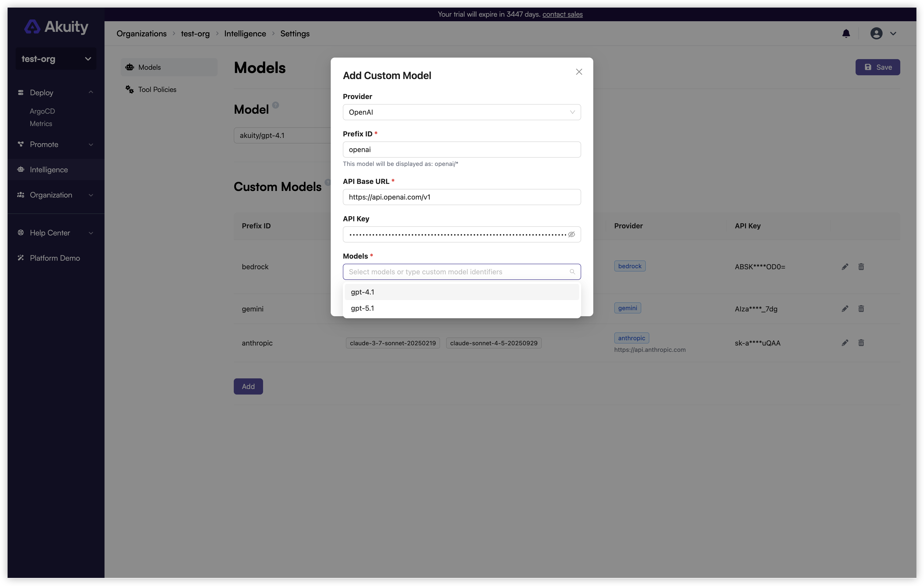Image resolution: width=924 pixels, height=586 pixels.
Task: Open the Provider dropdown showing OpenAI
Action: 461,112
